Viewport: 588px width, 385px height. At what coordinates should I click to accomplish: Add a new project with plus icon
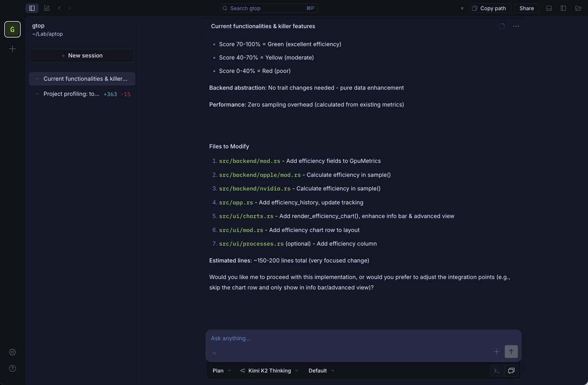[12, 49]
